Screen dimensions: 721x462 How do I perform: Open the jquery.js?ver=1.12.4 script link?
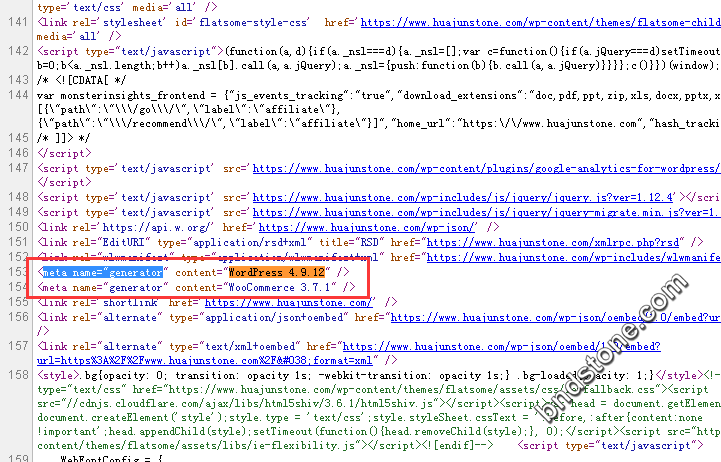pyautogui.click(x=463, y=198)
